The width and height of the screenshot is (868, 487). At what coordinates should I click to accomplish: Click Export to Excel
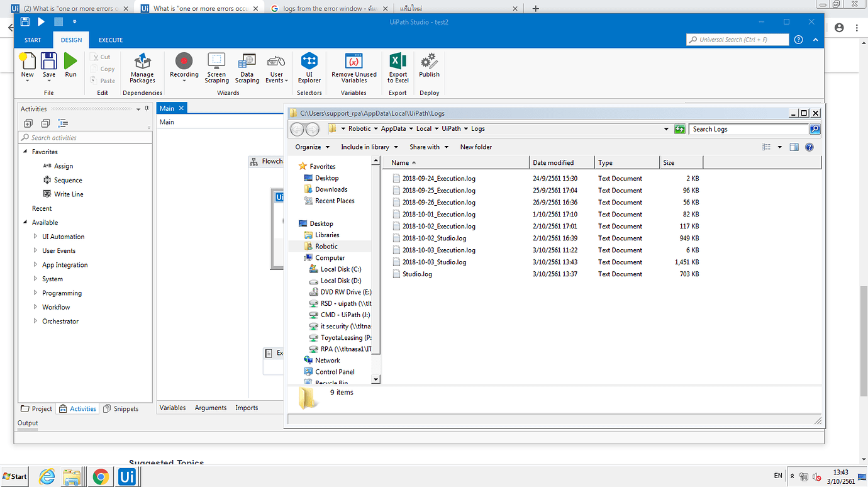(398, 67)
